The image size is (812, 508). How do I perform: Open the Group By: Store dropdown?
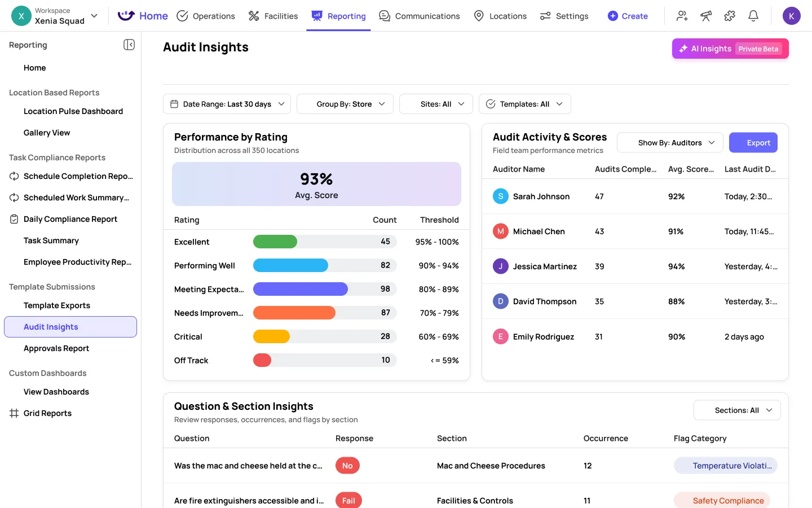pyautogui.click(x=345, y=103)
